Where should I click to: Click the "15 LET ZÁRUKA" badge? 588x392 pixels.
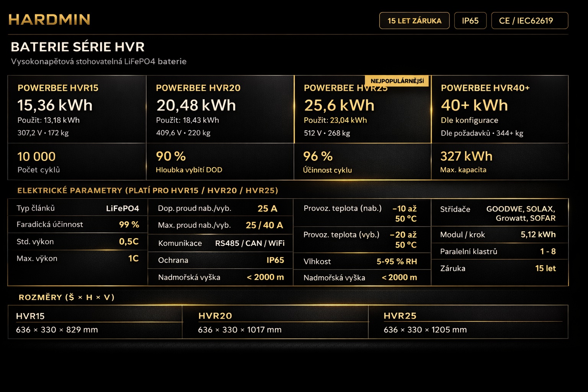click(x=414, y=21)
